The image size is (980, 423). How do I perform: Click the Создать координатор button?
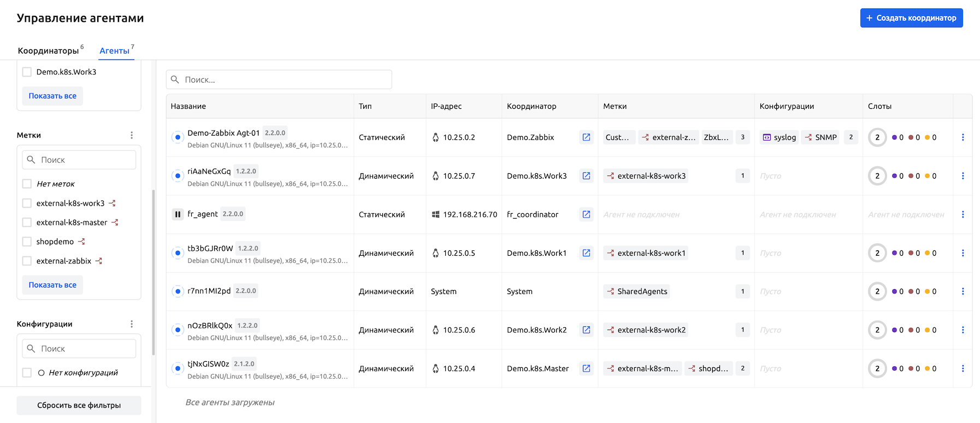pyautogui.click(x=911, y=18)
